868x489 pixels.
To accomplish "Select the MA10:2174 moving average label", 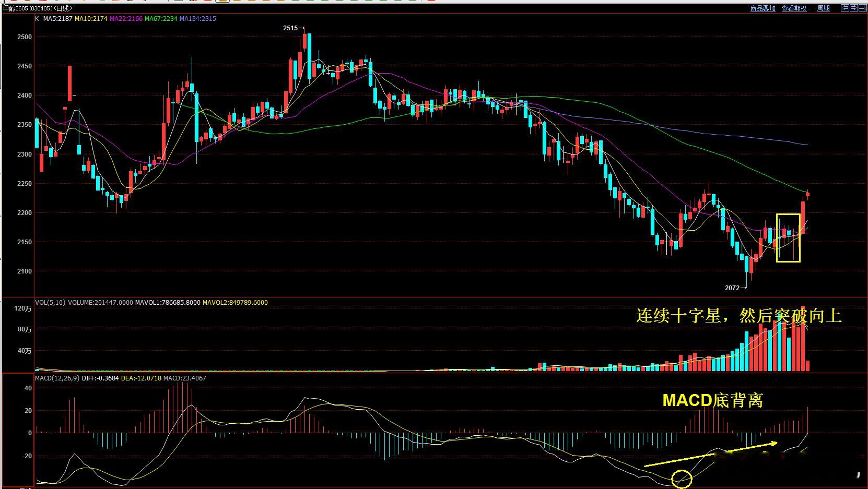I will point(91,19).
